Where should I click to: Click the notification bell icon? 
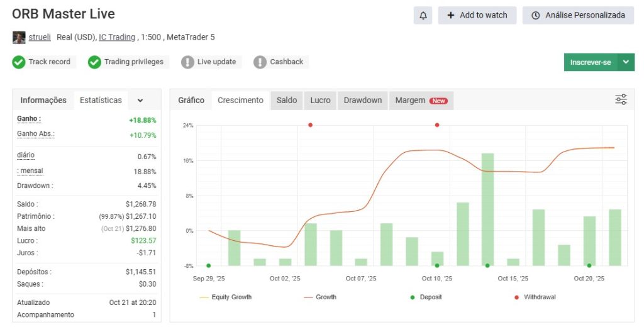click(423, 16)
